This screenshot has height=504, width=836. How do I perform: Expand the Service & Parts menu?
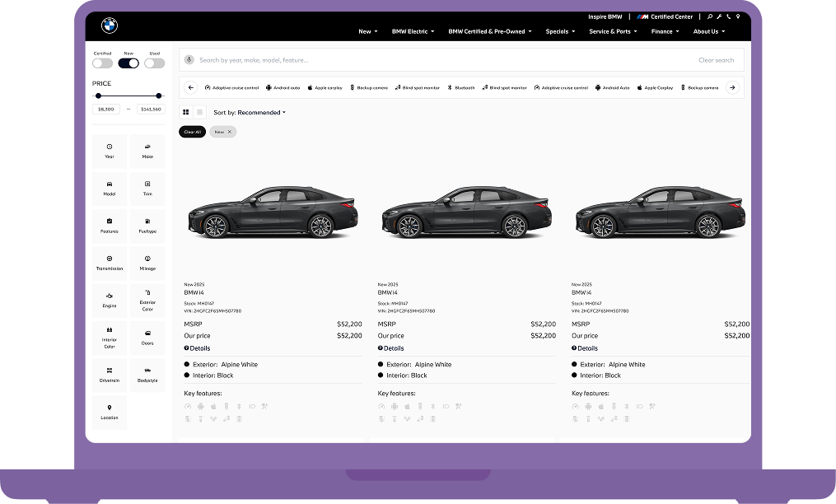tap(613, 31)
